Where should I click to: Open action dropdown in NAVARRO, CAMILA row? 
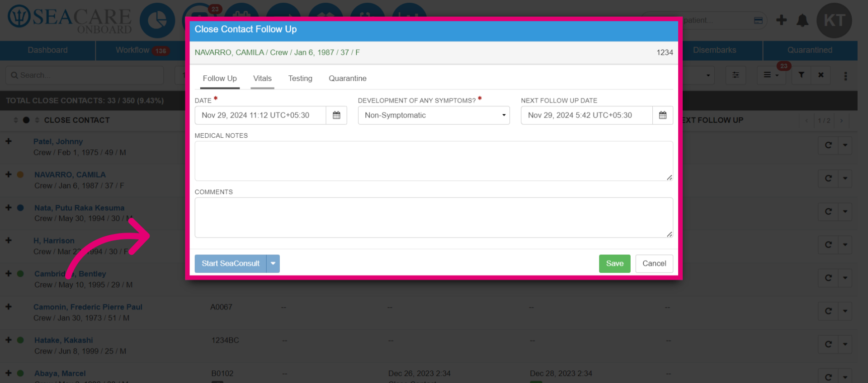tap(845, 178)
